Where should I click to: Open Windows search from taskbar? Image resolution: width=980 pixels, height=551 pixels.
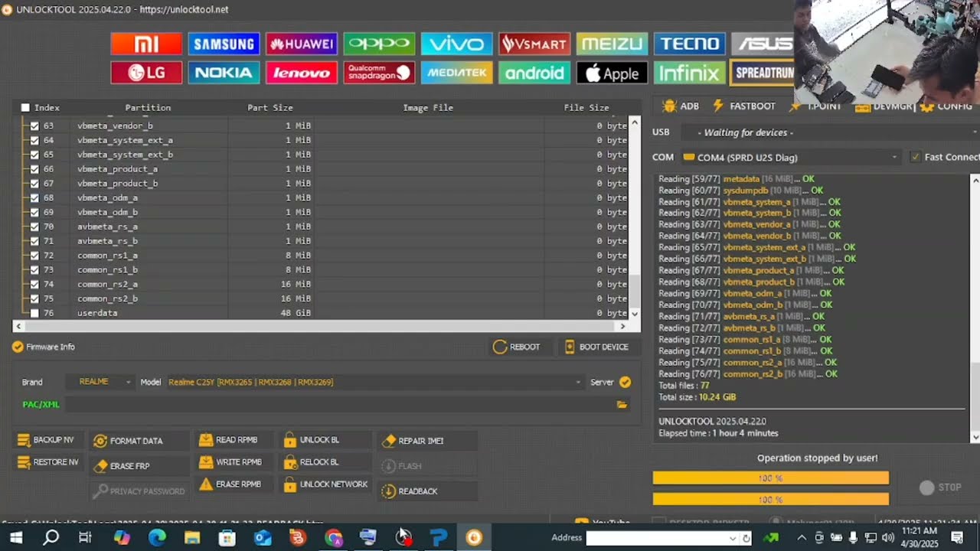(x=51, y=537)
